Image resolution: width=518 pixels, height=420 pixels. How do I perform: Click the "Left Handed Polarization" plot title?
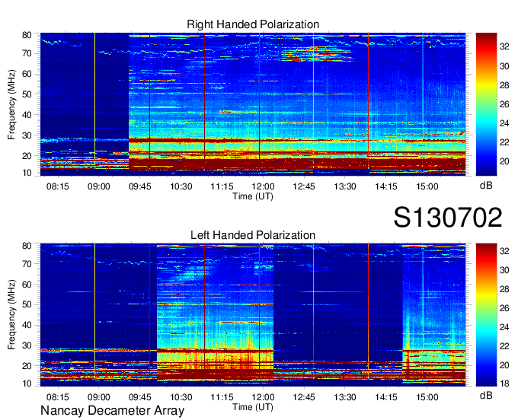pos(253,235)
